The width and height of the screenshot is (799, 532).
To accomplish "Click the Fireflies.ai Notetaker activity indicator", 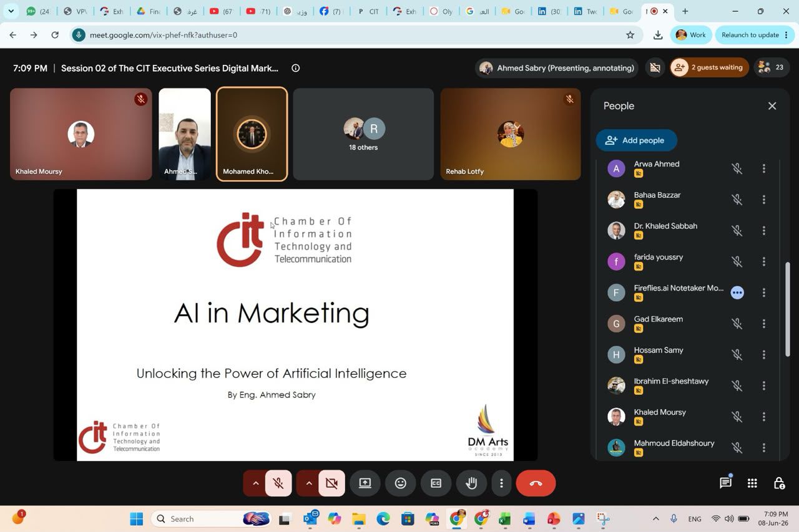I will pyautogui.click(x=737, y=293).
